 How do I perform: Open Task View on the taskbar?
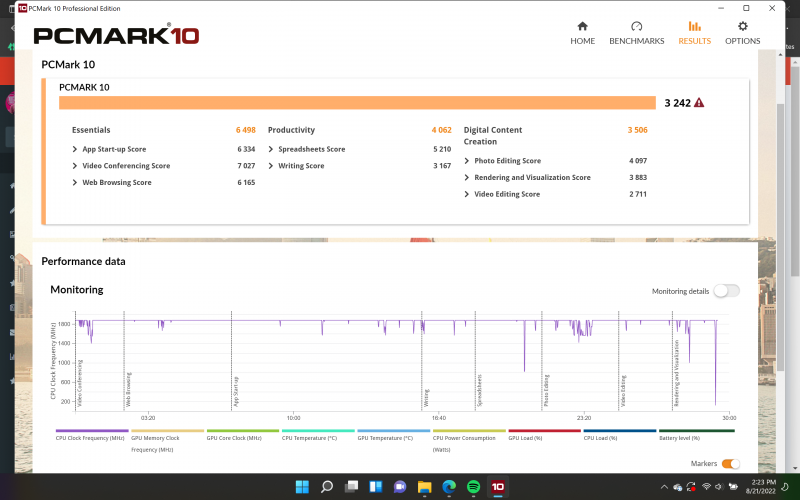coord(351,487)
